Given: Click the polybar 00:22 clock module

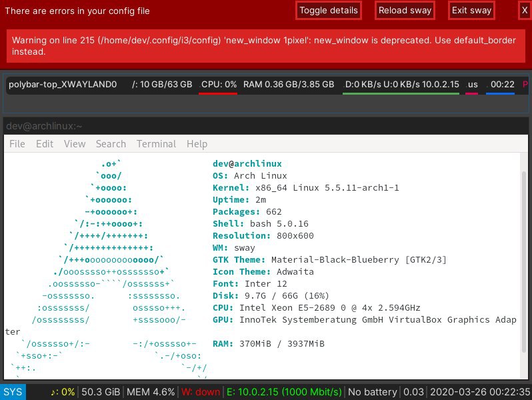Looking at the screenshot, I should (x=502, y=85).
